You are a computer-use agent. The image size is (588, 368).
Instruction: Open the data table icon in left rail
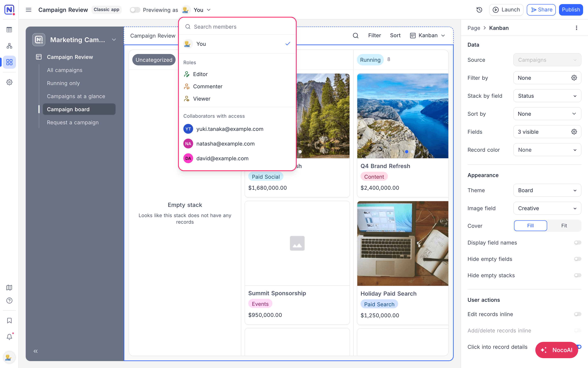click(9, 30)
